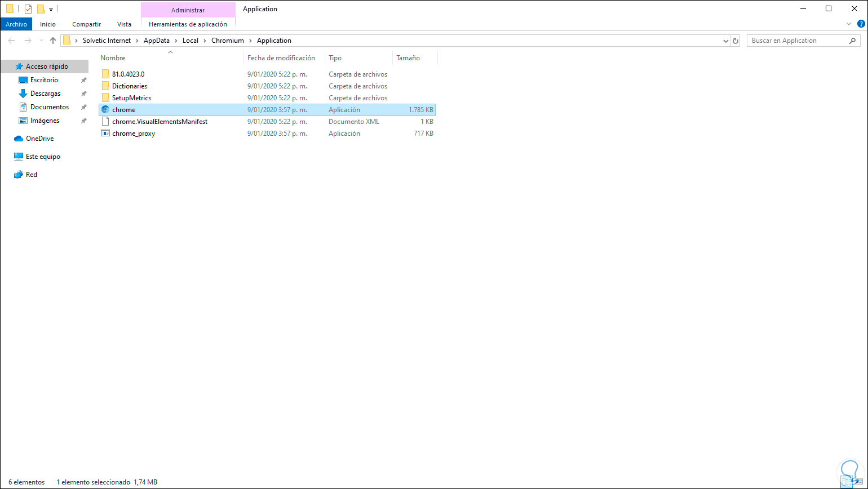Switch to the Inicio ribbon tab
Screen dimensions: 868x489
pos(48,24)
